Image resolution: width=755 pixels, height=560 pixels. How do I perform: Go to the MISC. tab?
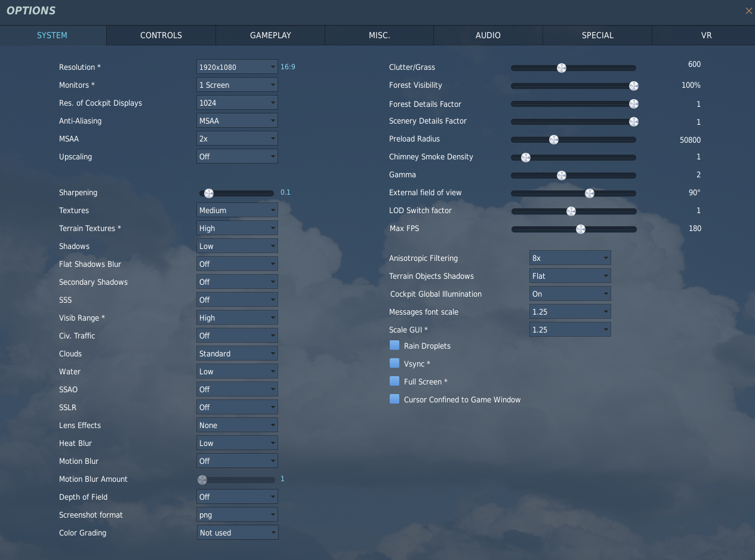point(380,35)
